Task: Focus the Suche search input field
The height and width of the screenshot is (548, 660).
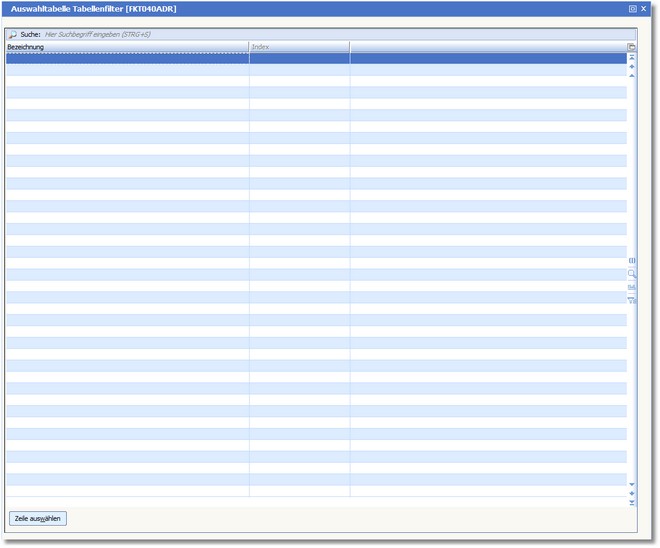Action: (300, 34)
